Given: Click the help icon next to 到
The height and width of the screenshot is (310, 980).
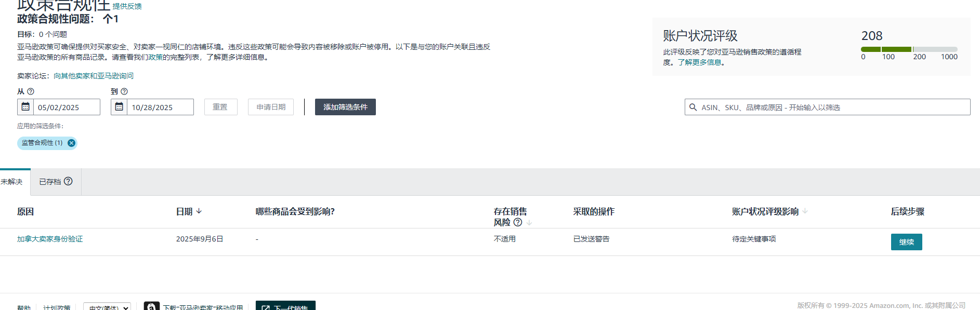Looking at the screenshot, I should pyautogui.click(x=124, y=91).
